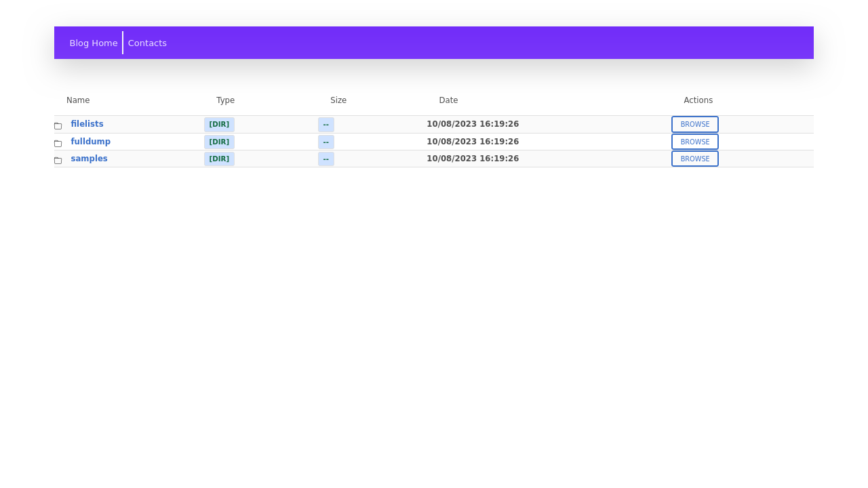The height and width of the screenshot is (488, 868).
Task: Click the folder icon beside filelists
Action: (58, 126)
